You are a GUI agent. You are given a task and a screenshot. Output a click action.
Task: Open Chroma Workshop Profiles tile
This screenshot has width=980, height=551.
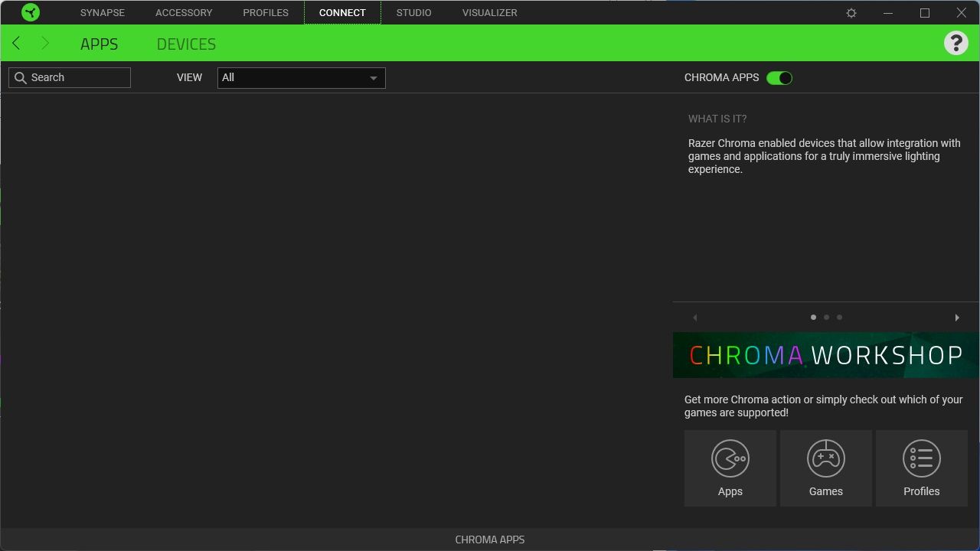coord(922,468)
